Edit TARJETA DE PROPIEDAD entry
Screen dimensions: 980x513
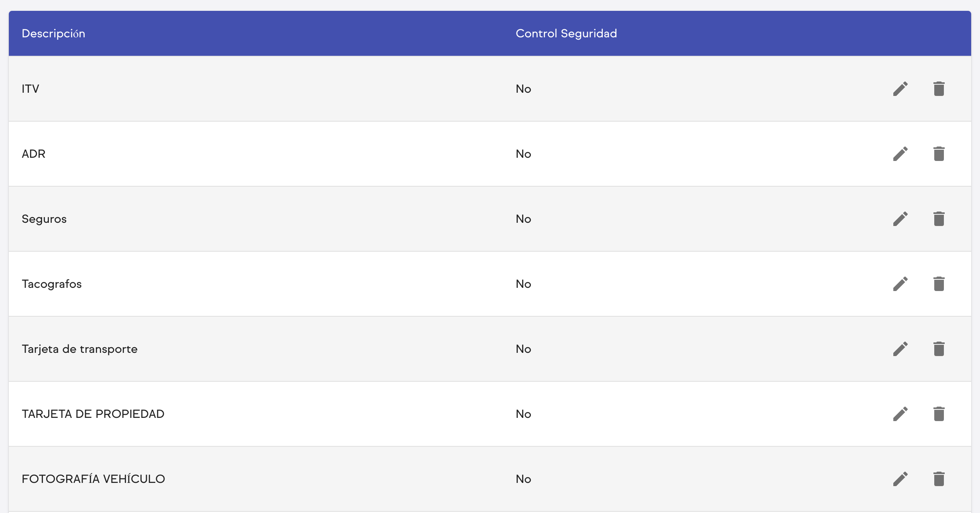click(900, 414)
